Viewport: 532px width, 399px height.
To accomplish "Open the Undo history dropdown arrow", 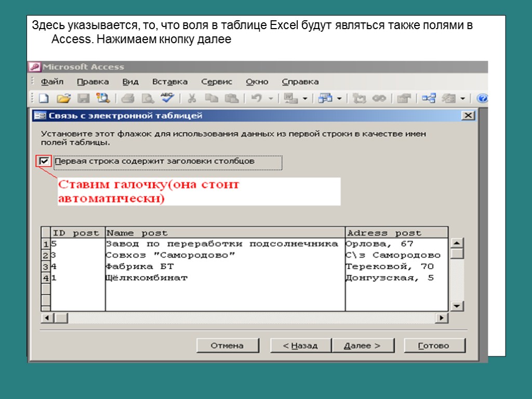I will click(271, 99).
